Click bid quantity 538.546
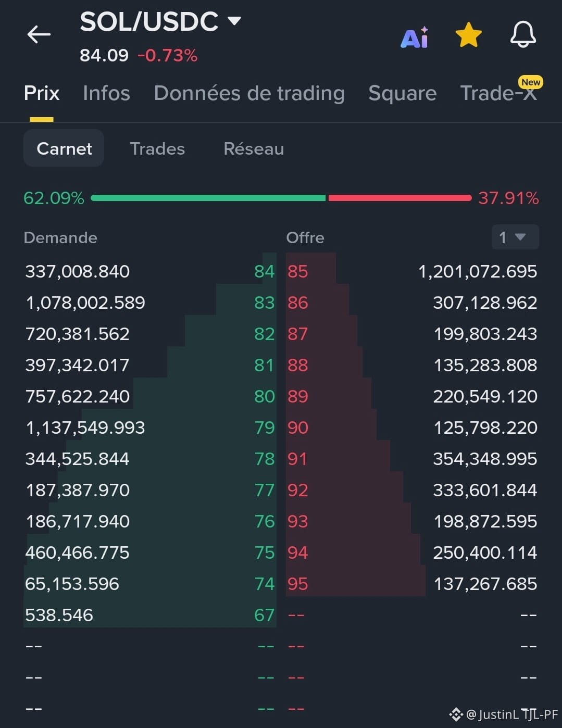The width and height of the screenshot is (562, 728). 59,615
